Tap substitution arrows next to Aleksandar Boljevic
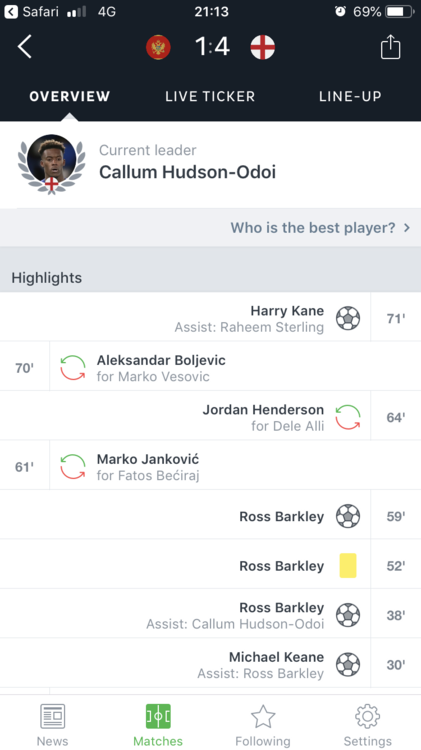The width and height of the screenshot is (421, 750). [73, 368]
